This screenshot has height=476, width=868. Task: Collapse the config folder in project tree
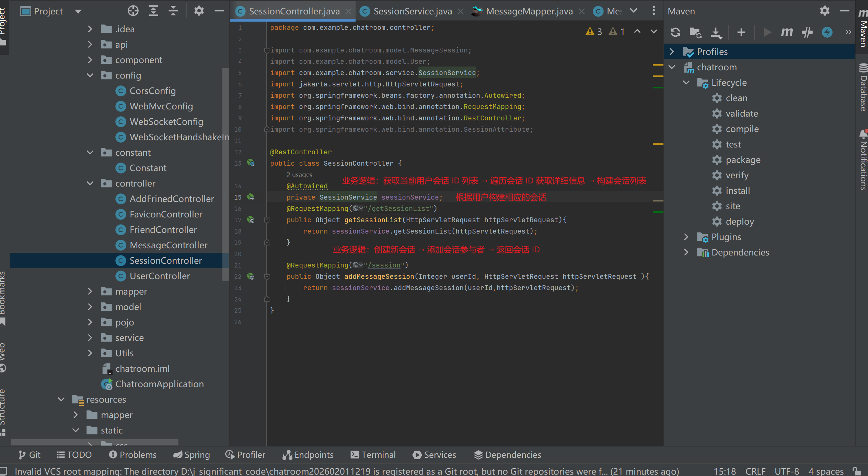pyautogui.click(x=90, y=75)
